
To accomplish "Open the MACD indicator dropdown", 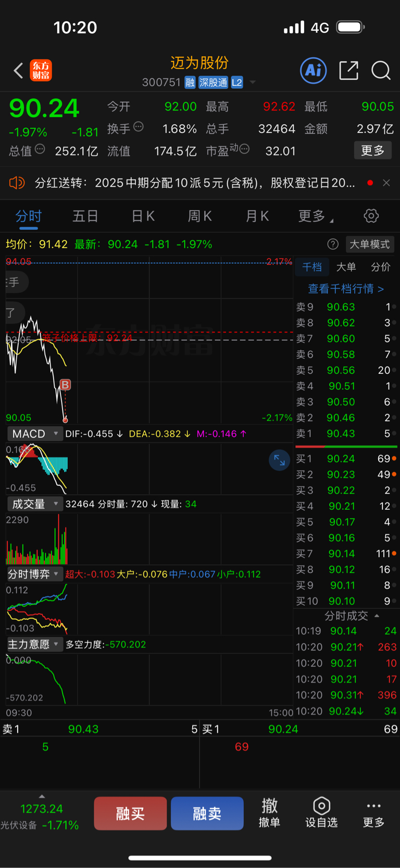I will (x=35, y=434).
